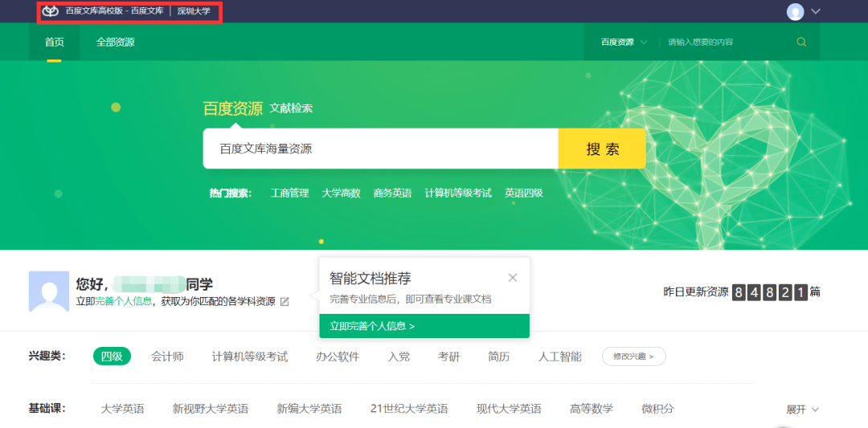Image resolution: width=868 pixels, height=428 pixels.
Task: Click the 昨日更新资源 counter digits
Action: (x=770, y=292)
